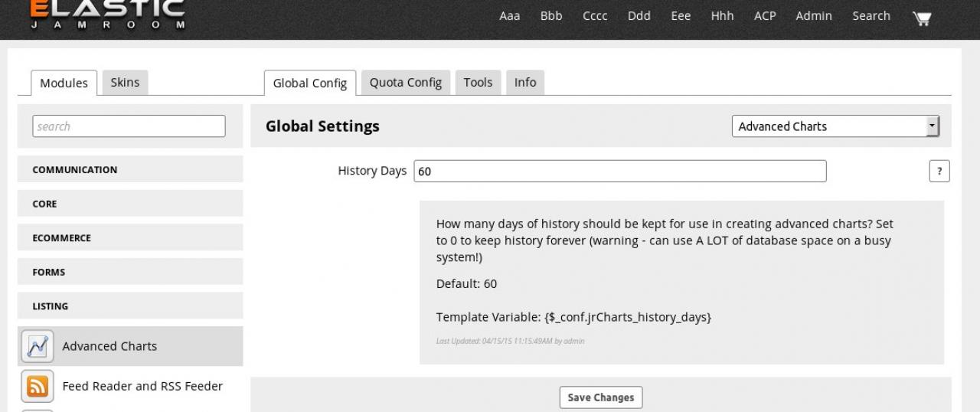Click the Advanced Charts module icon
Screen dimensions: 980x412
tap(37, 346)
